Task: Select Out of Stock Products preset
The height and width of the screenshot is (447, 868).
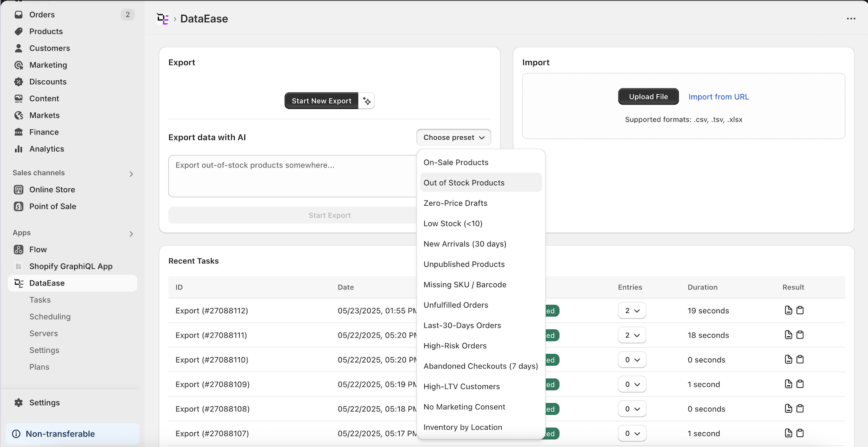Action: point(481,183)
